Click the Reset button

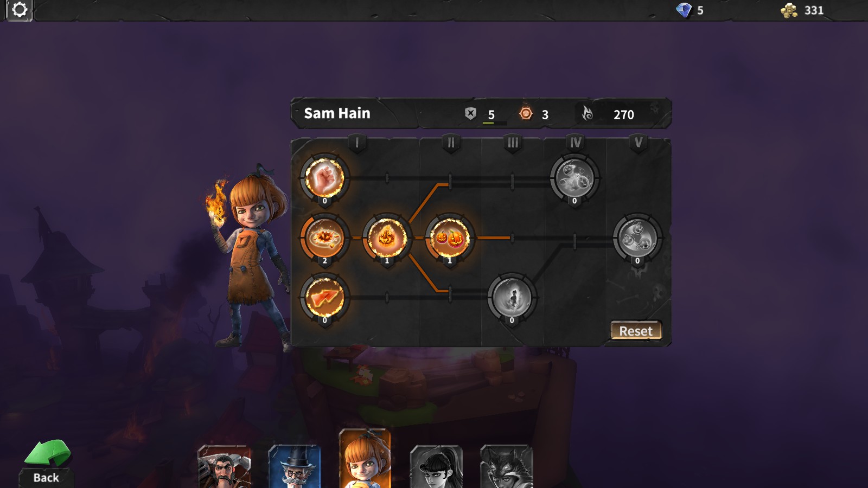click(636, 331)
